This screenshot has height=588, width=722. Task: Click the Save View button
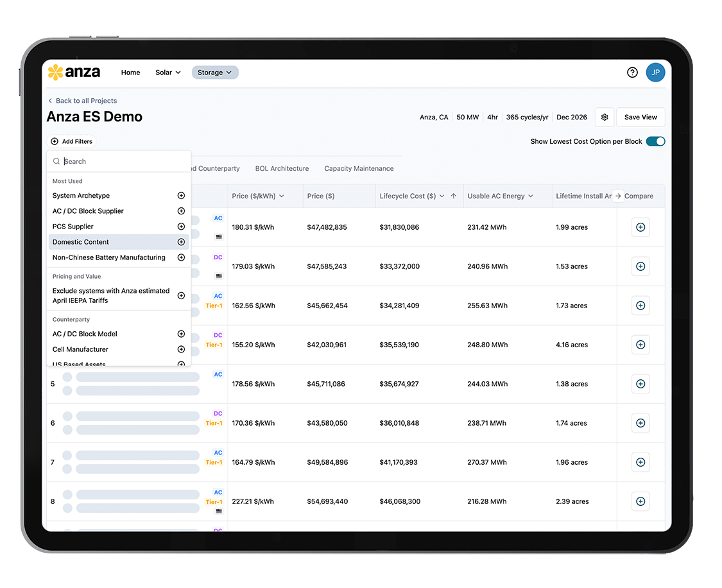coord(640,117)
